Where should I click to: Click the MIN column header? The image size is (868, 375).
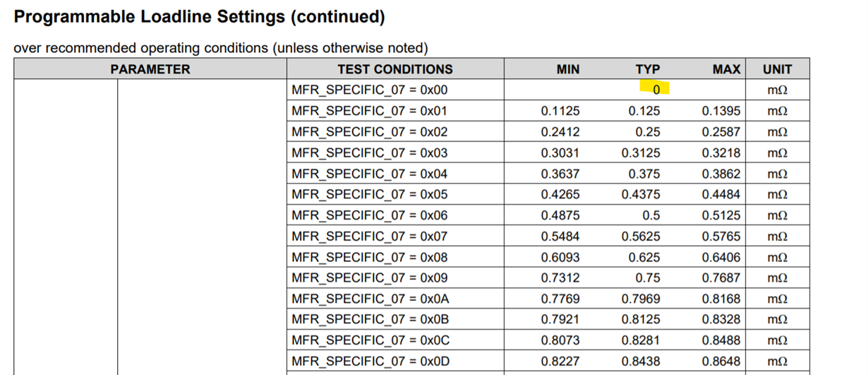pyautogui.click(x=567, y=69)
